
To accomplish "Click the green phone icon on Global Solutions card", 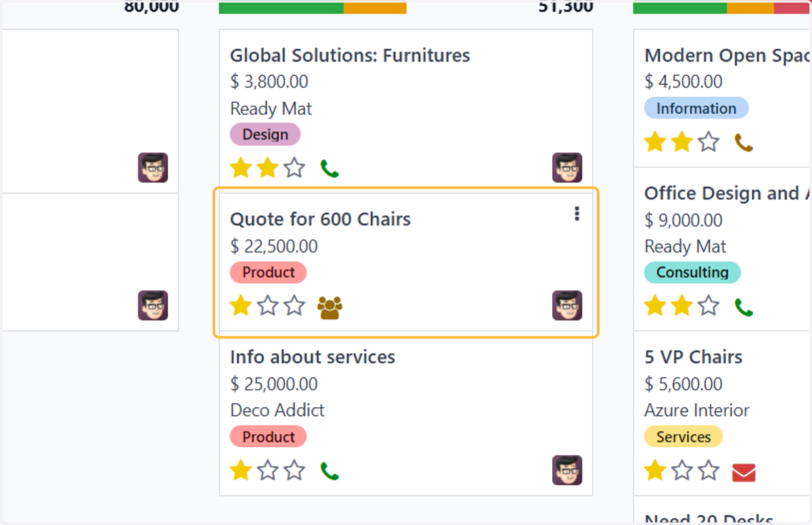I will pyautogui.click(x=330, y=168).
